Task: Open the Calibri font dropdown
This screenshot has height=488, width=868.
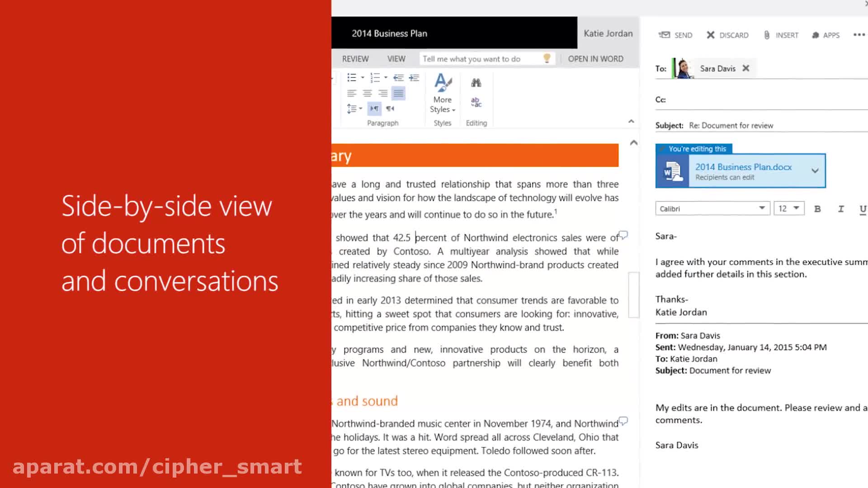Action: [x=762, y=208]
